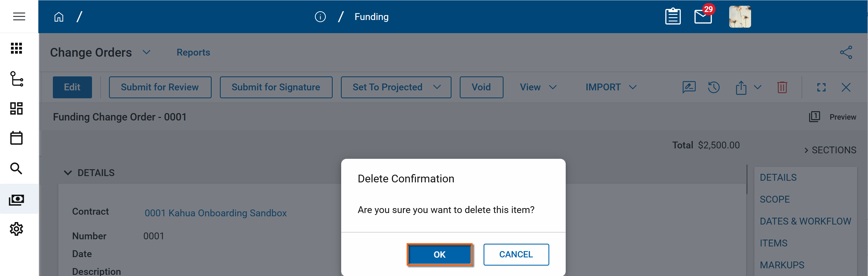868x276 pixels.
Task: Open the Reports tab
Action: (193, 53)
